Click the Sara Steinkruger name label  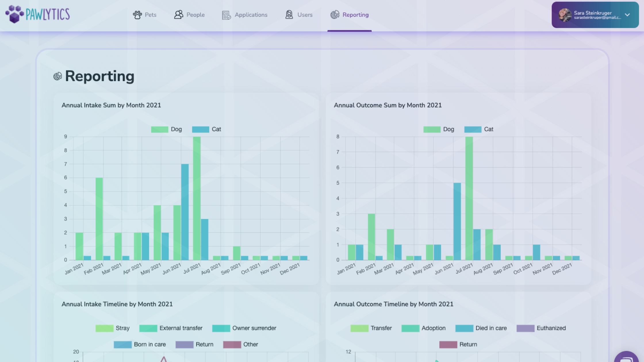point(593,13)
